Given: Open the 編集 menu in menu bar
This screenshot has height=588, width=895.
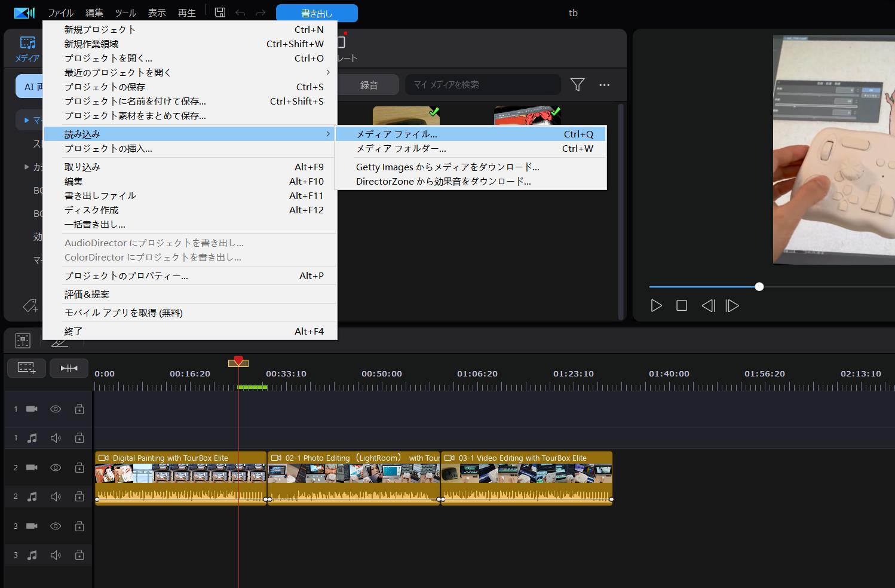Looking at the screenshot, I should tap(94, 13).
